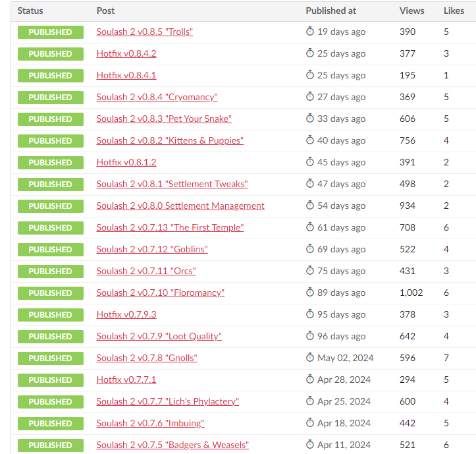Click the clock icon beside Apr 18, 2024
This screenshot has width=476, height=454.
310,422
